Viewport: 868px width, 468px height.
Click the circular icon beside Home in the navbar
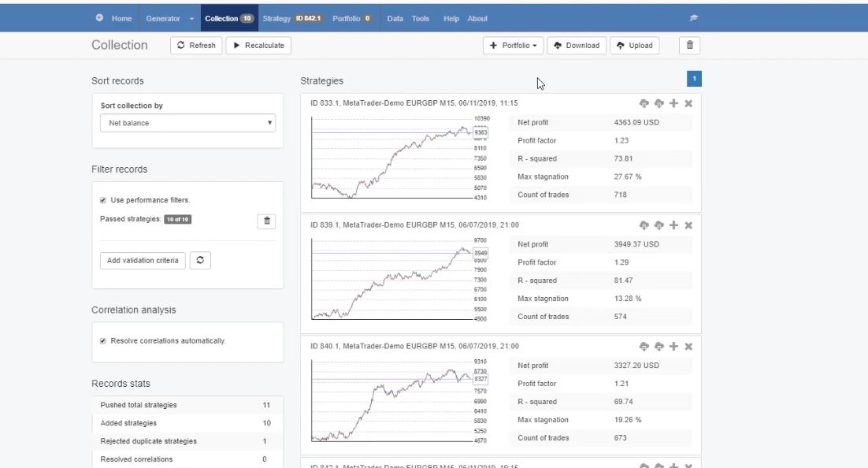(x=98, y=17)
